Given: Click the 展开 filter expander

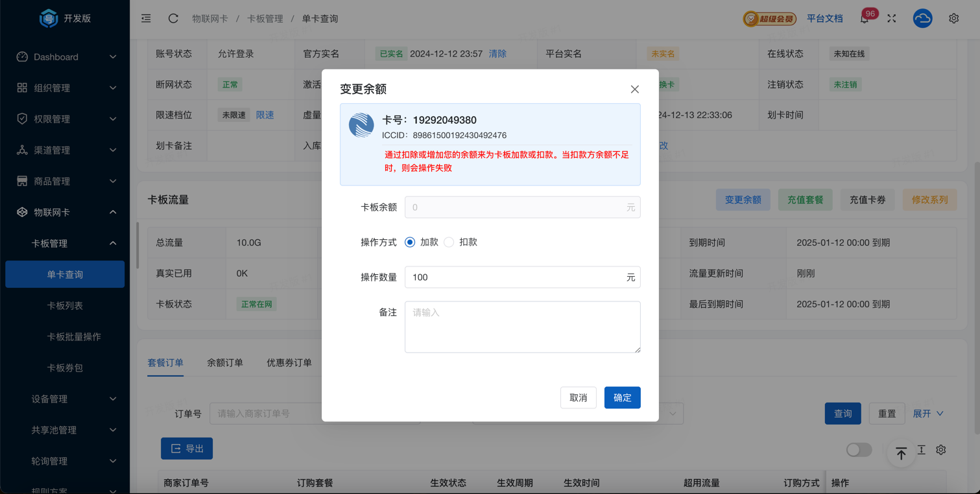Looking at the screenshot, I should point(927,414).
